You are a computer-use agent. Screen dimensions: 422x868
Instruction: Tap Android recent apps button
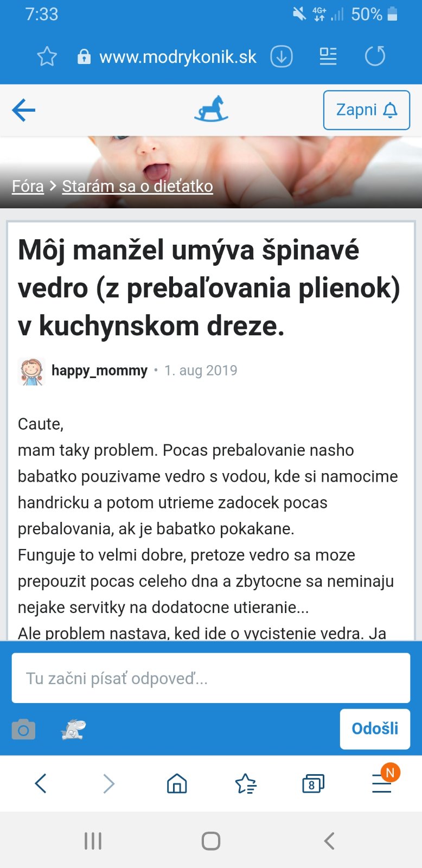click(93, 841)
